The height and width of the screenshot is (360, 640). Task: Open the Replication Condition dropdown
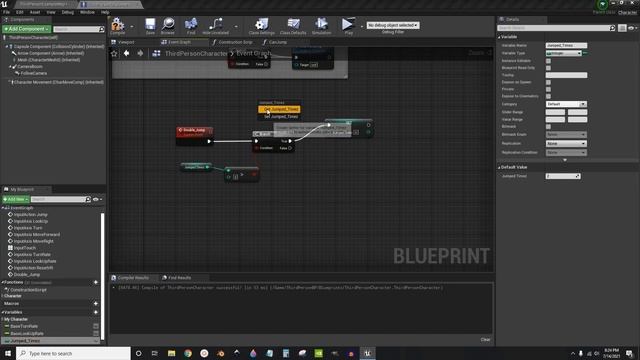(x=566, y=153)
